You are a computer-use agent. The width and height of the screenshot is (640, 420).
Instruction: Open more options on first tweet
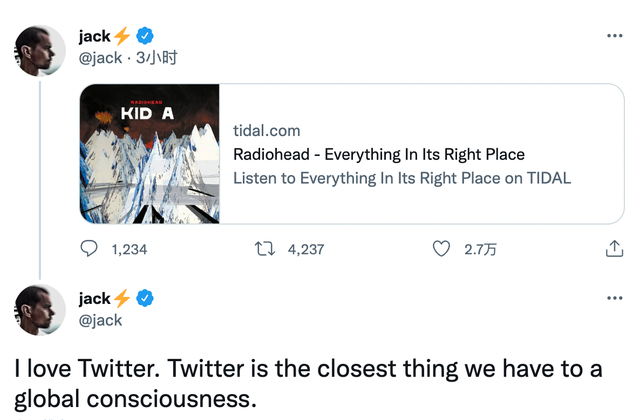[615, 36]
